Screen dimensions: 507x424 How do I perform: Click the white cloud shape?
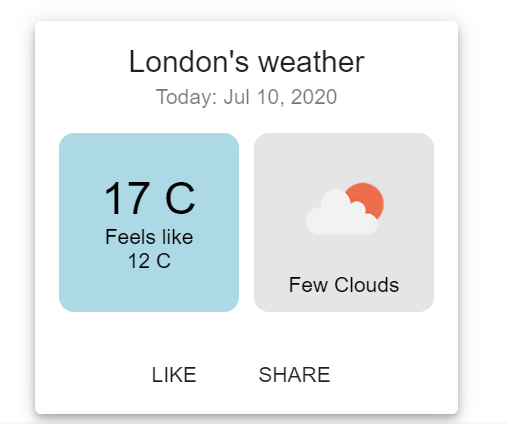[x=340, y=214]
